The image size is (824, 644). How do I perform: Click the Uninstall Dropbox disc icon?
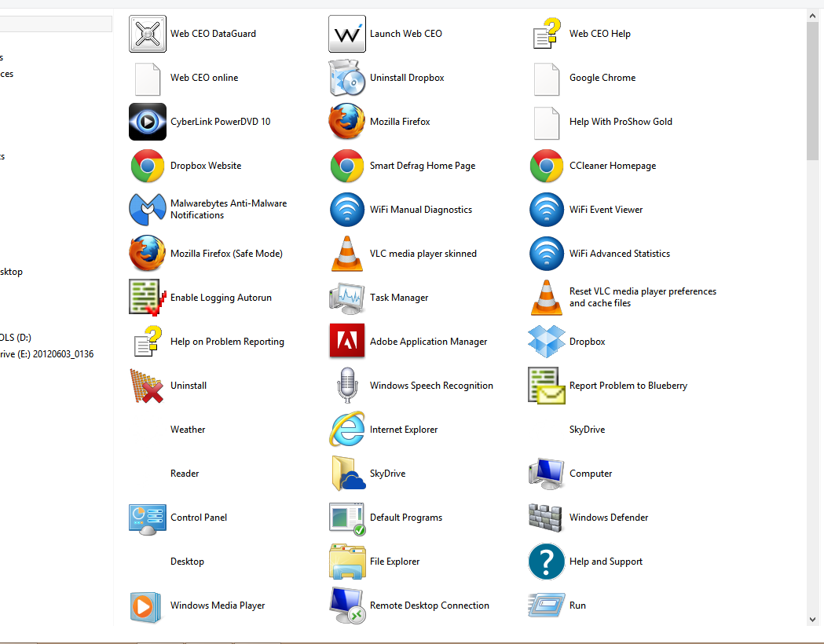tap(347, 78)
